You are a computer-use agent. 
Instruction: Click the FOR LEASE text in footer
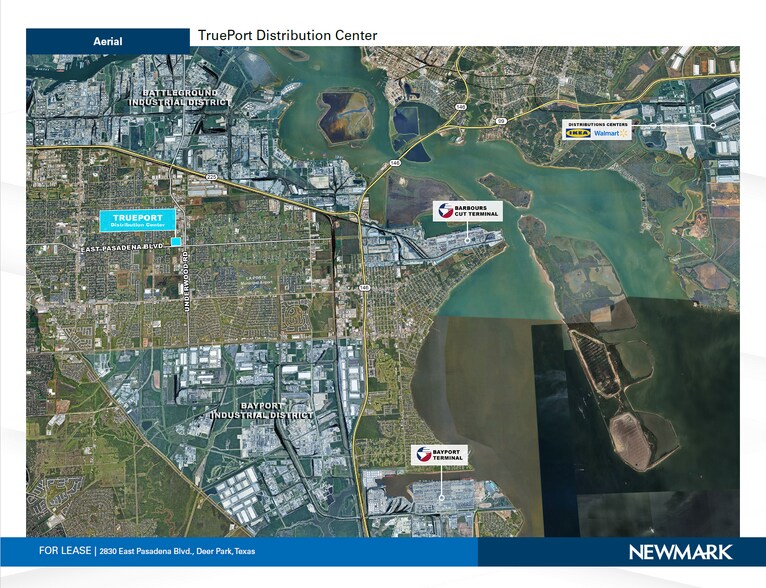click(x=65, y=552)
